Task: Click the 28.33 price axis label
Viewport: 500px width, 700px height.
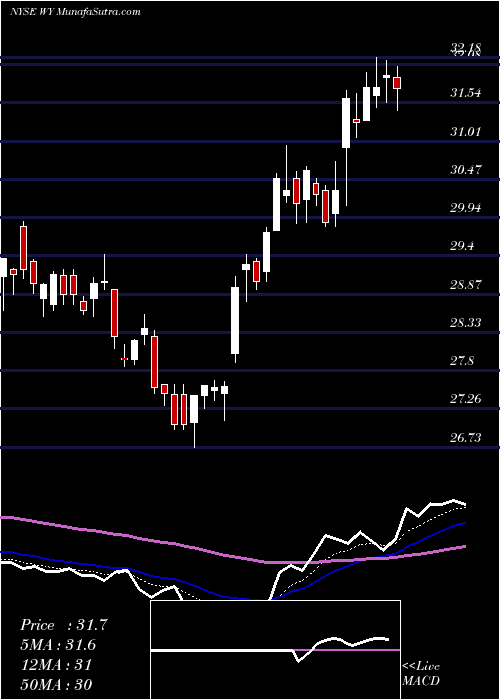Action: [x=466, y=322]
